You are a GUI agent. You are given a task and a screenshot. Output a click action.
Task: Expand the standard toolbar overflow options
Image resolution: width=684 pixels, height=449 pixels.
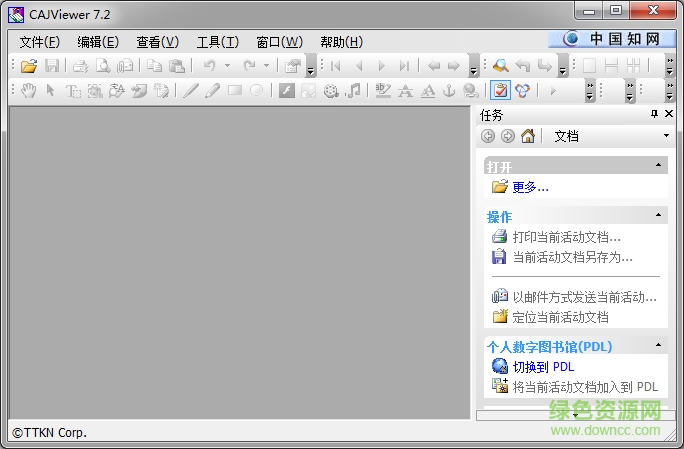tap(310, 66)
